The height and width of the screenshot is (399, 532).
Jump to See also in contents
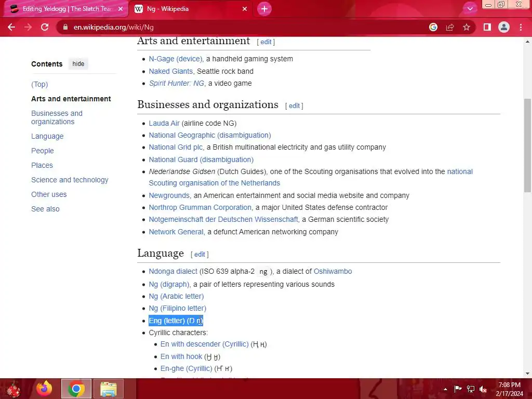pos(45,209)
